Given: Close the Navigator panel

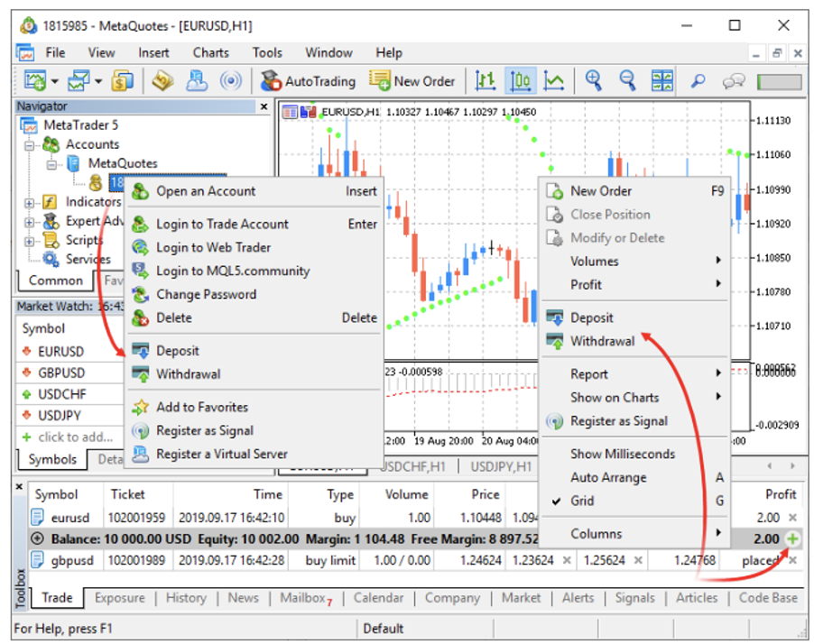Looking at the screenshot, I should (x=264, y=106).
